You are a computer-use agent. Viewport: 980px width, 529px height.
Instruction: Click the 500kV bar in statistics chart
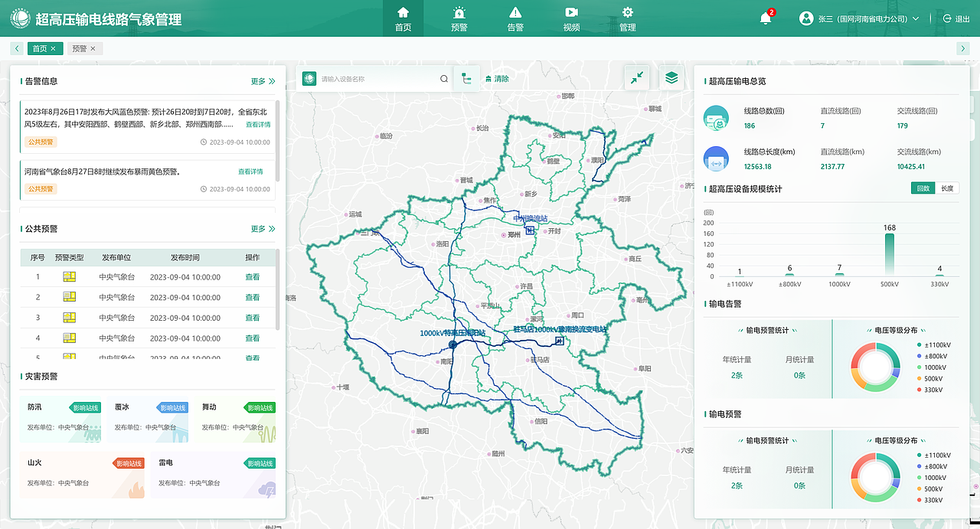pos(890,255)
